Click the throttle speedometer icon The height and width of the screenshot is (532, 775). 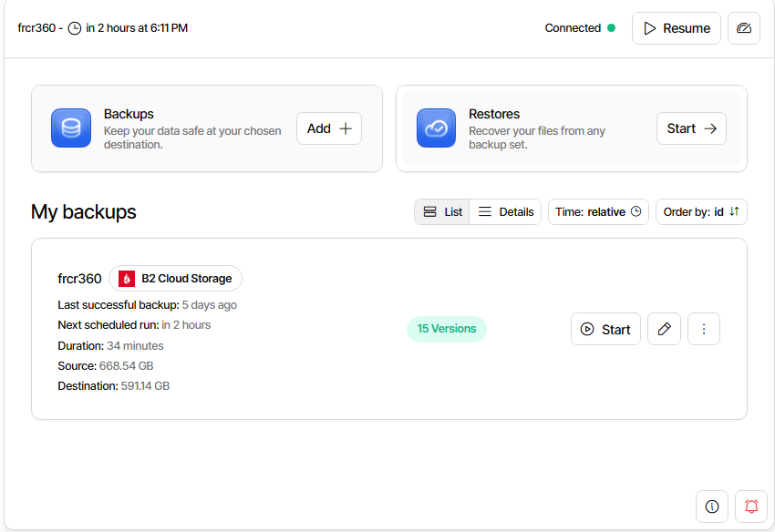click(744, 28)
